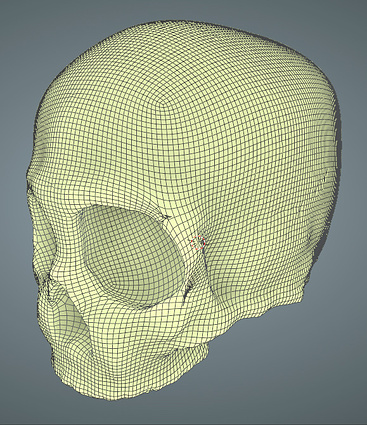The height and width of the screenshot is (425, 367).
Task: Click the nasal cavity opening on skull mesh
Action: (x=72, y=319)
